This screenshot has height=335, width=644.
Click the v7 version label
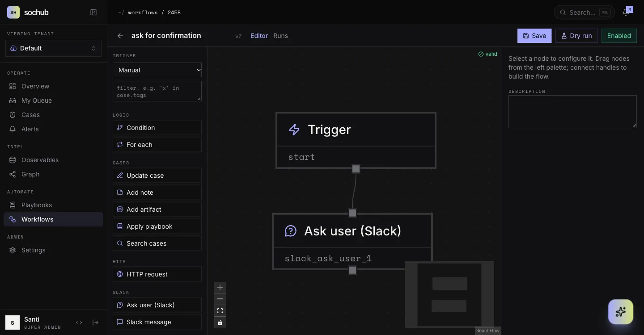238,36
